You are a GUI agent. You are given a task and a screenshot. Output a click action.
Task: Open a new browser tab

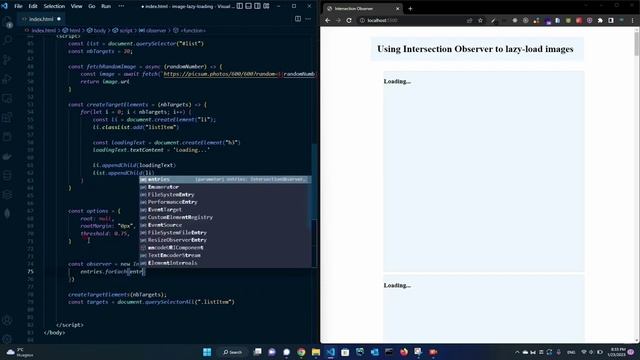(x=410, y=9)
